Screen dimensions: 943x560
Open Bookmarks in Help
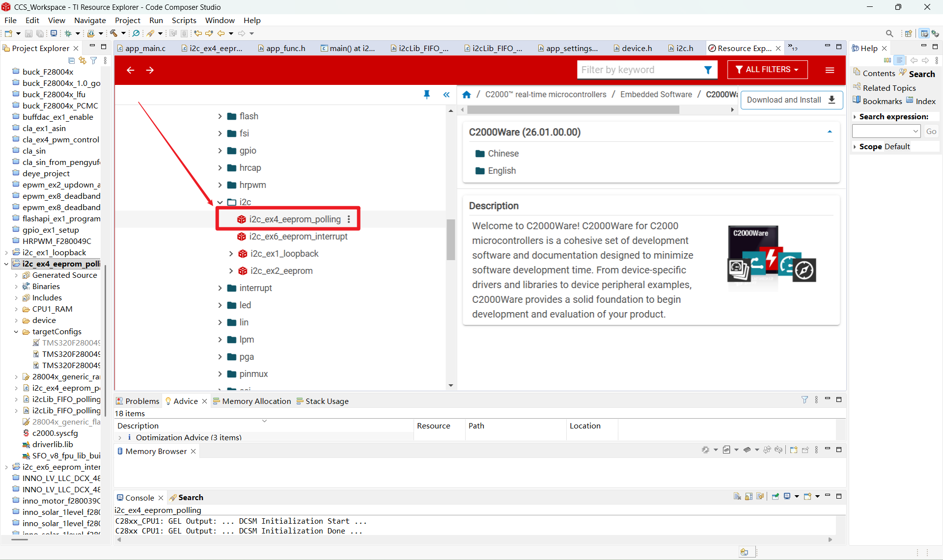coord(878,101)
